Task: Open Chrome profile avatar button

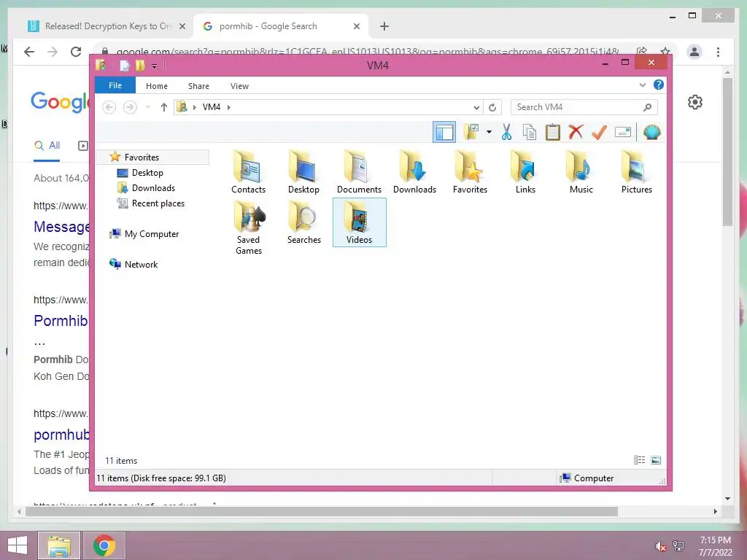Action: point(694,52)
